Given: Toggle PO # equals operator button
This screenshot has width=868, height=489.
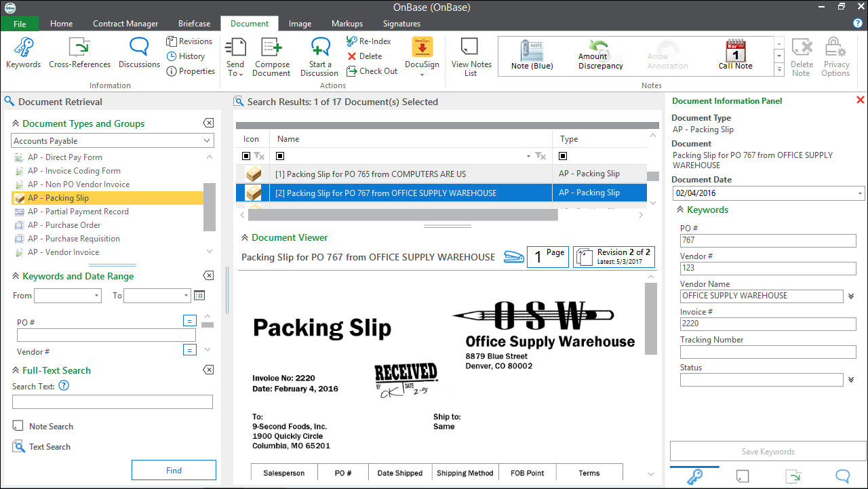Looking at the screenshot, I should tap(190, 321).
